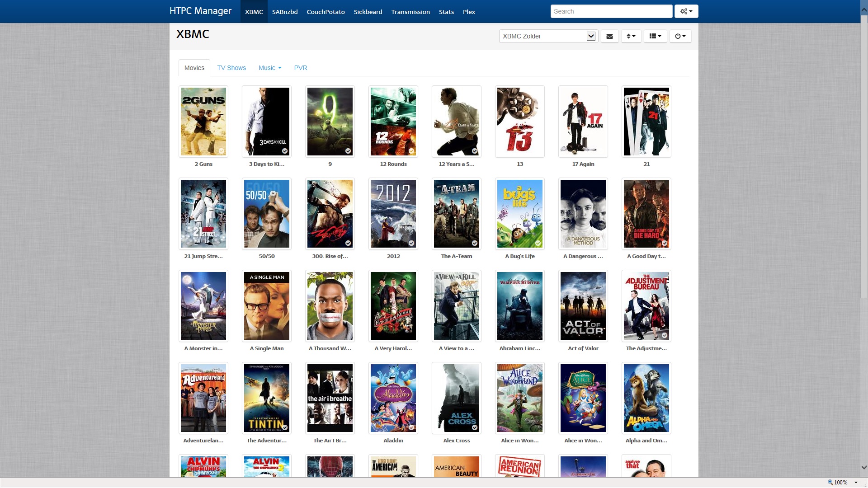Open browser zoom level dropdown arrow

coord(856,483)
